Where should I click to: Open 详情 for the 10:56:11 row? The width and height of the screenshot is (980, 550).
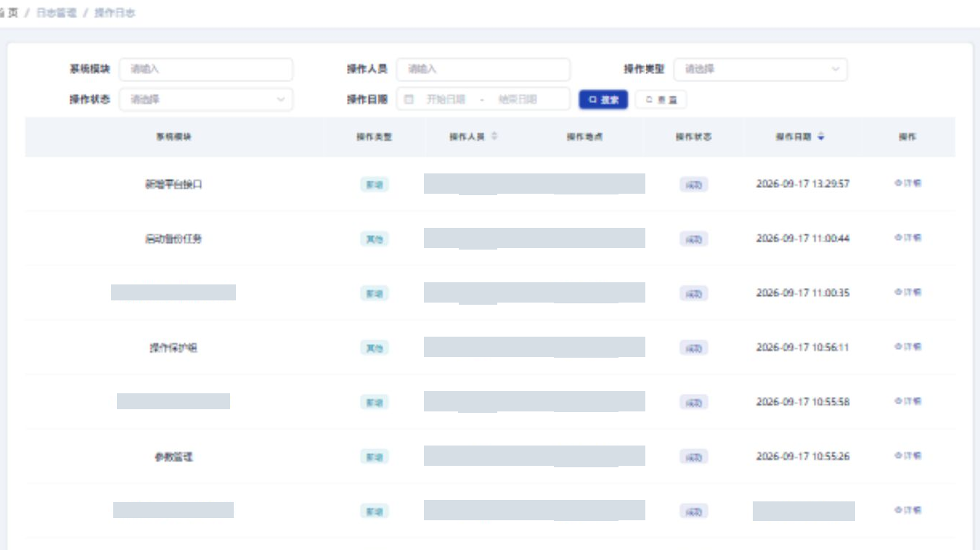pyautogui.click(x=908, y=347)
